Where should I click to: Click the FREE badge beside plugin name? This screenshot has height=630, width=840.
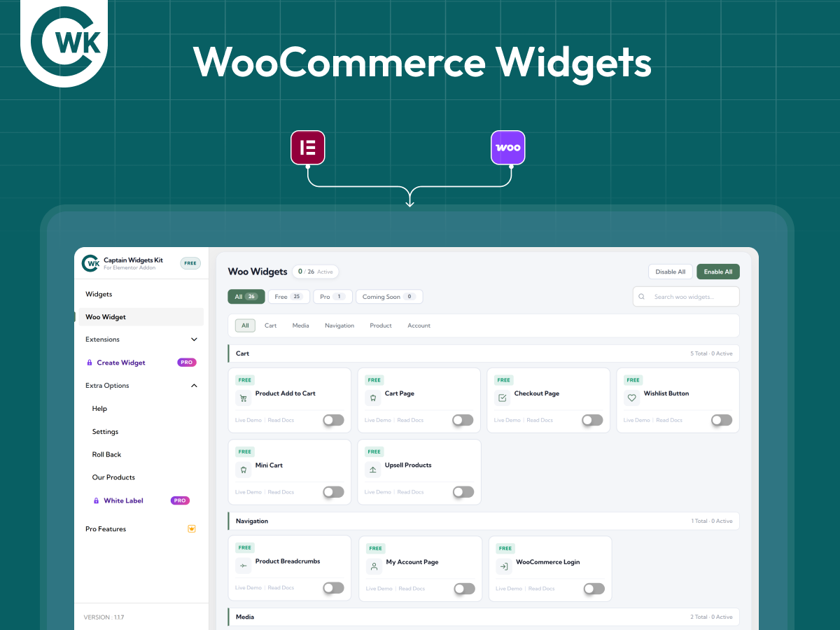point(190,263)
